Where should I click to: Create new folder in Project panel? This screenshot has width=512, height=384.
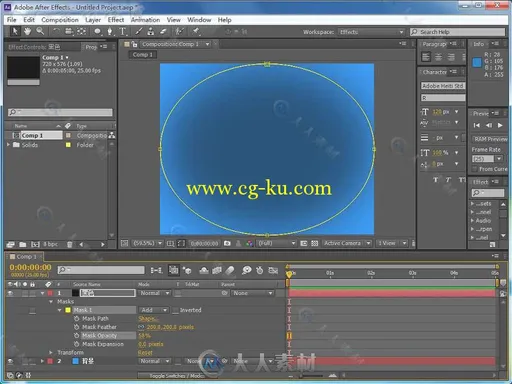pyautogui.click(x=23, y=244)
